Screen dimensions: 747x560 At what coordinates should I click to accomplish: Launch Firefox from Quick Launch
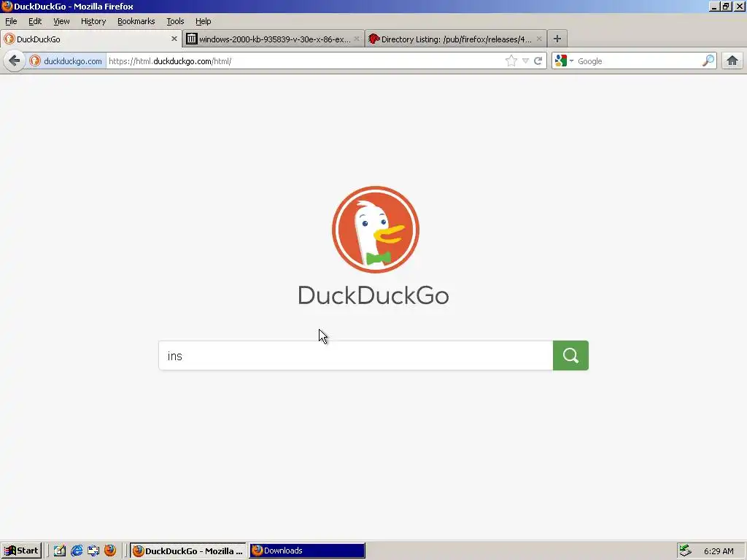click(110, 551)
